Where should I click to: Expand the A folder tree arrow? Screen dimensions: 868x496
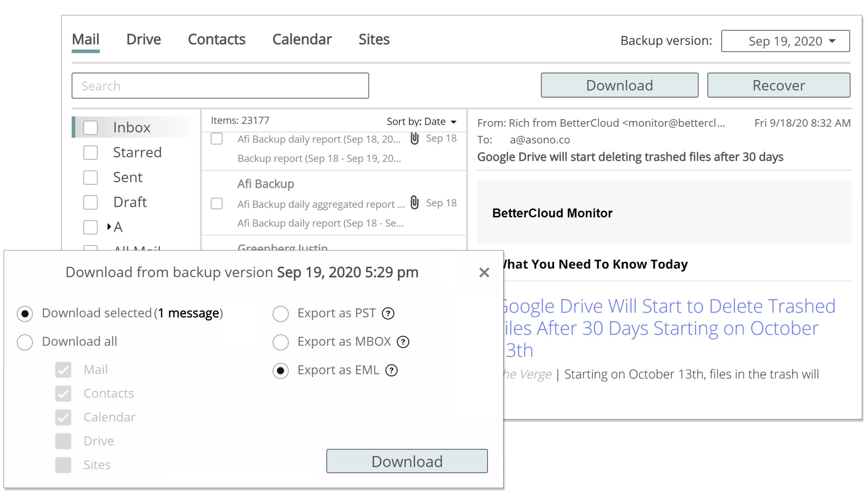[109, 227]
